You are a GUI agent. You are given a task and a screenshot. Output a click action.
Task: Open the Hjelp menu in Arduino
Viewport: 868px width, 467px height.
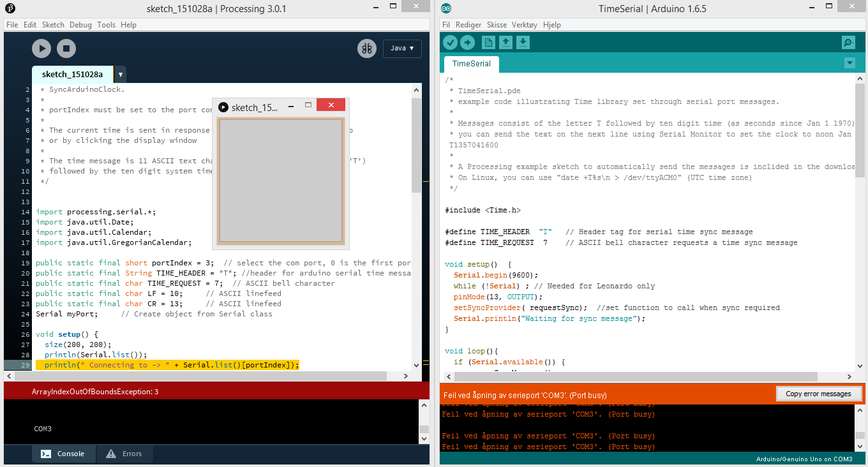[x=552, y=25]
